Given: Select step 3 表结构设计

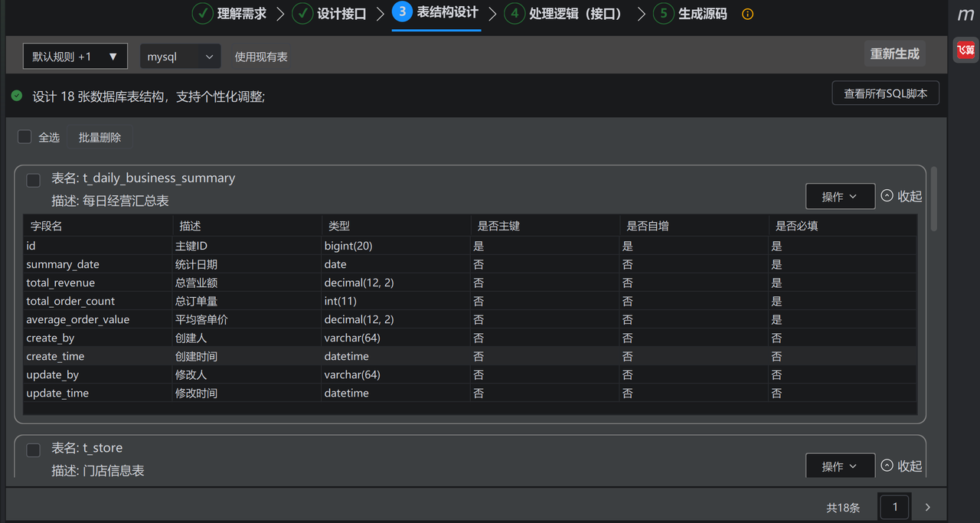Looking at the screenshot, I should coord(436,13).
